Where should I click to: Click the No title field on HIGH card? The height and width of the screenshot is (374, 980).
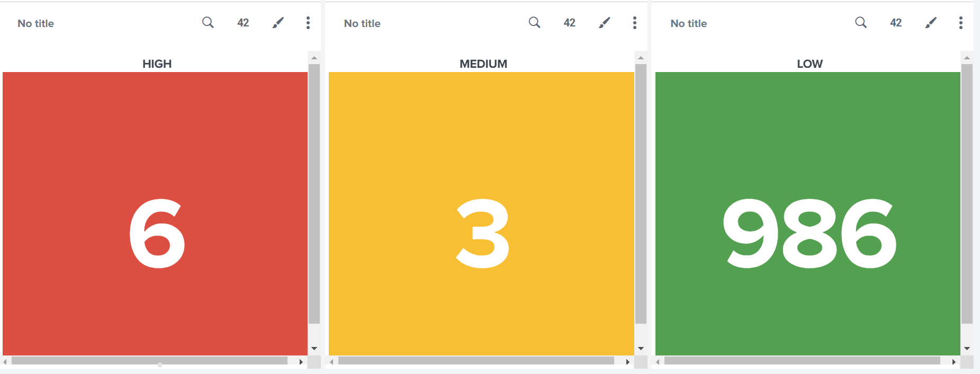coord(35,23)
